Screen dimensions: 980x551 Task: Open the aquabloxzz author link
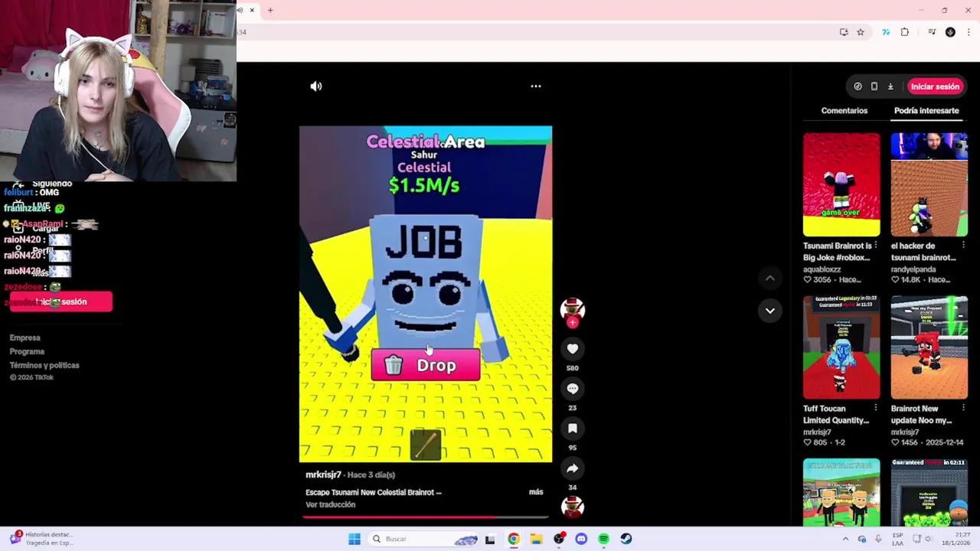822,269
